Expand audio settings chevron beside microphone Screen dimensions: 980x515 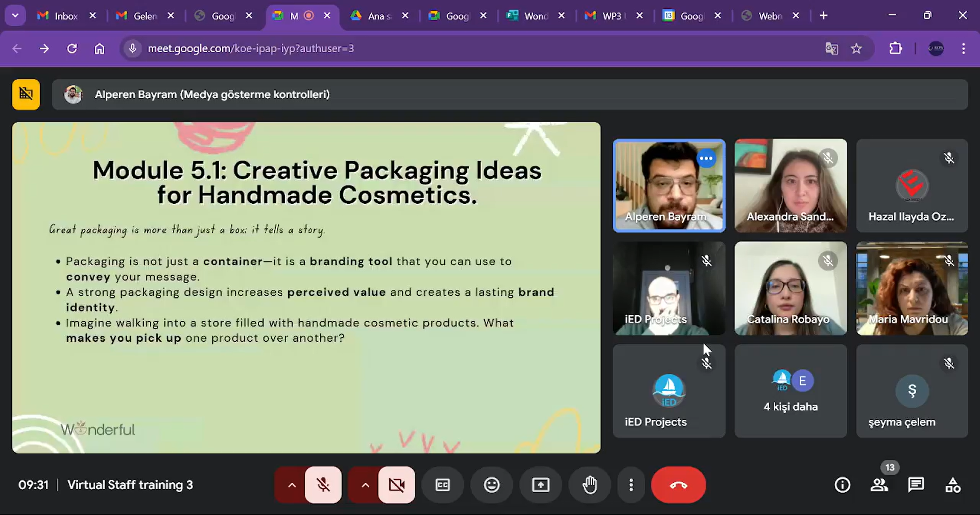pyautogui.click(x=292, y=485)
